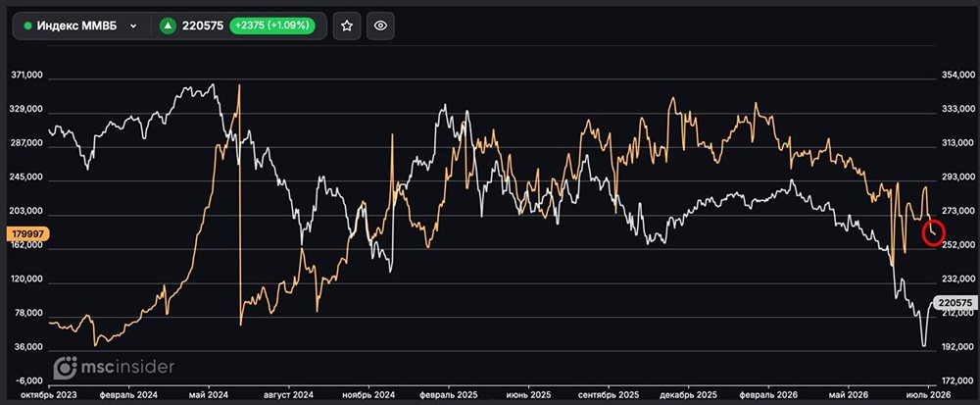Click the red circle marker on chart

933,233
